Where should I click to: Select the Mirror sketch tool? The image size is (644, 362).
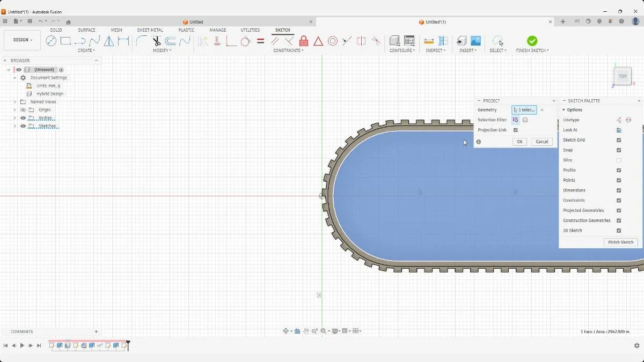coord(109,41)
